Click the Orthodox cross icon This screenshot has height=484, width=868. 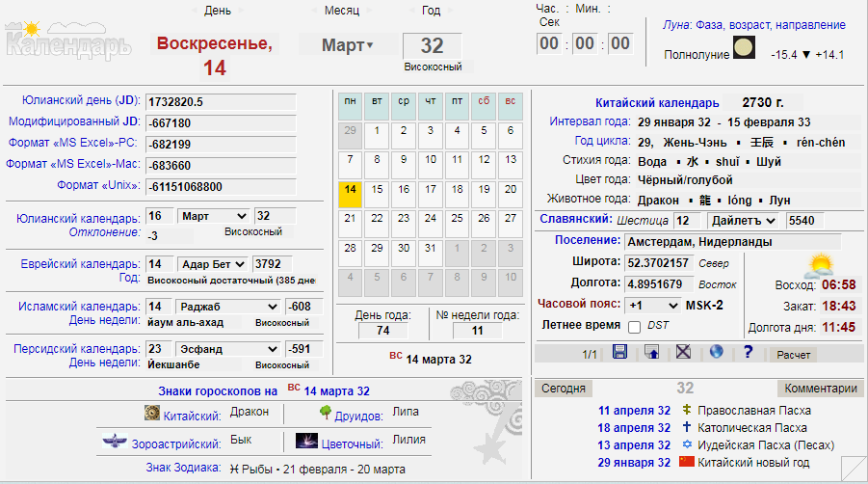[x=687, y=410]
